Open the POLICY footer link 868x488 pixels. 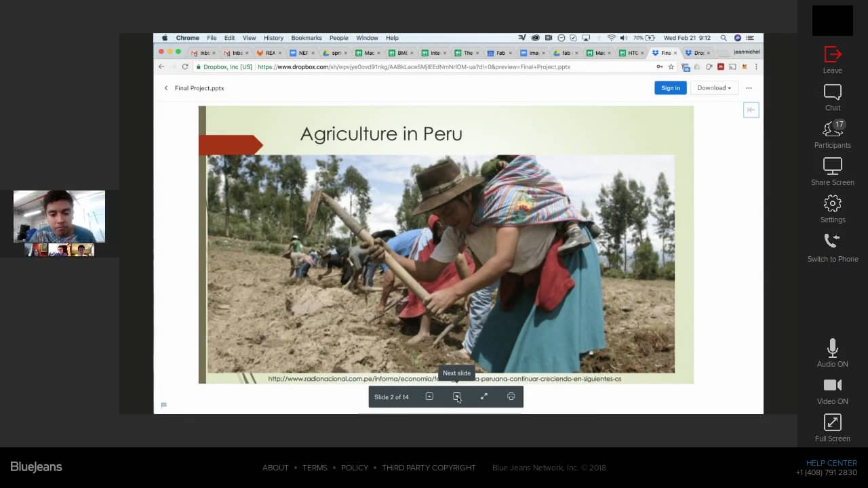[x=355, y=468]
